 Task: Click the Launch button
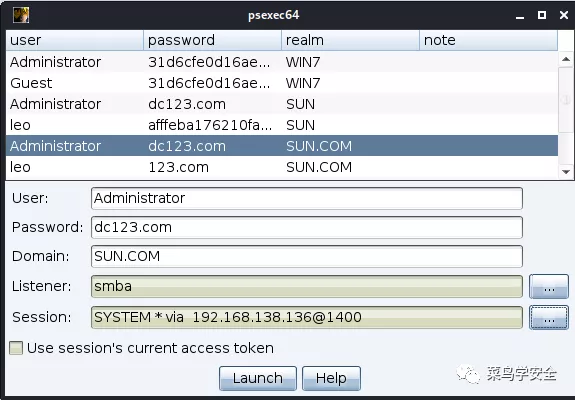pyautogui.click(x=258, y=378)
